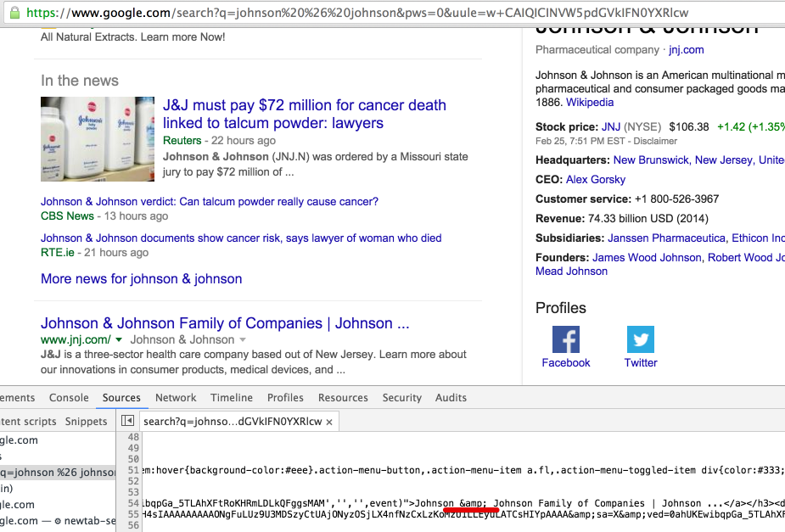Open the CBS News talcum powder verdict link

(x=210, y=202)
